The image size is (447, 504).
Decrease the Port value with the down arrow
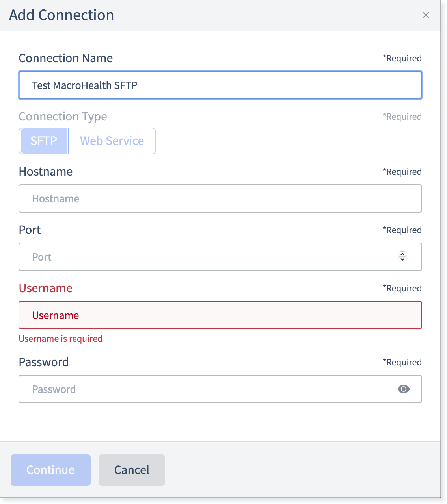tap(402, 259)
